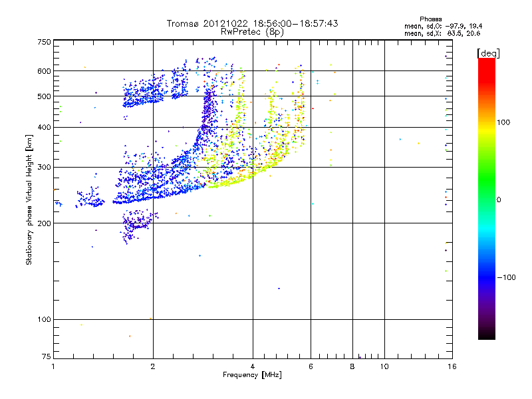Click the colorbar label '0'
The height and width of the screenshot is (399, 532).
tap(499, 200)
